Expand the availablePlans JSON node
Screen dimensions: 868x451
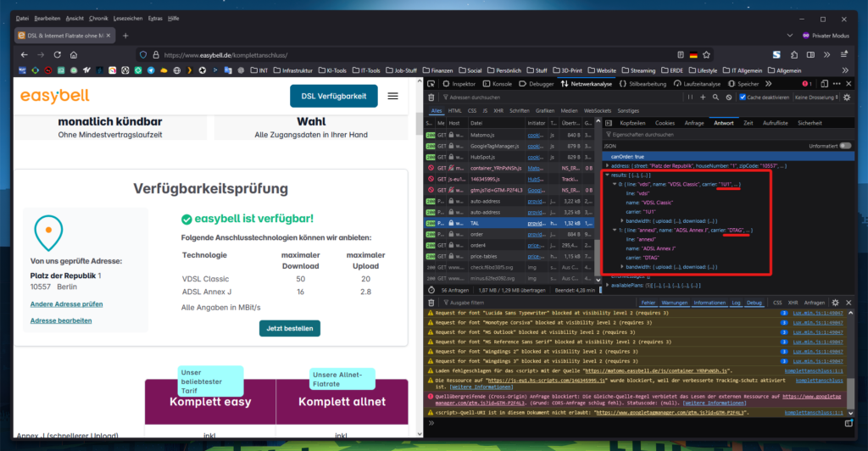[607, 285]
